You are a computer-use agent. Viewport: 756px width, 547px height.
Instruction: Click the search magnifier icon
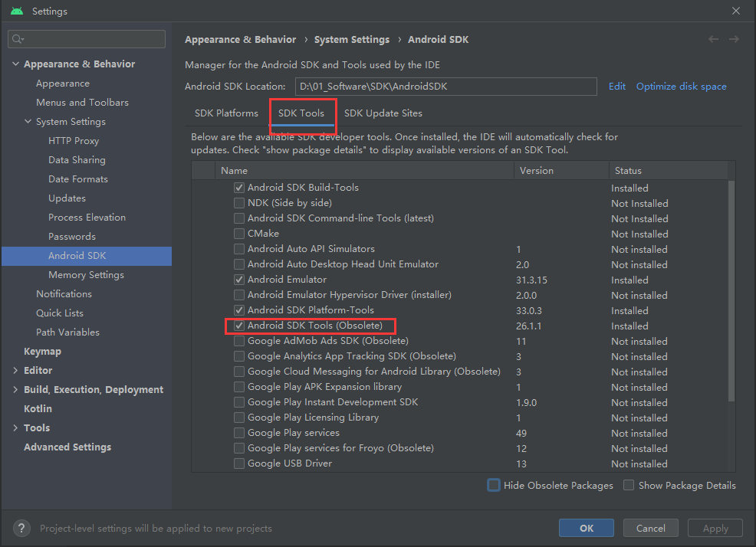pos(18,39)
